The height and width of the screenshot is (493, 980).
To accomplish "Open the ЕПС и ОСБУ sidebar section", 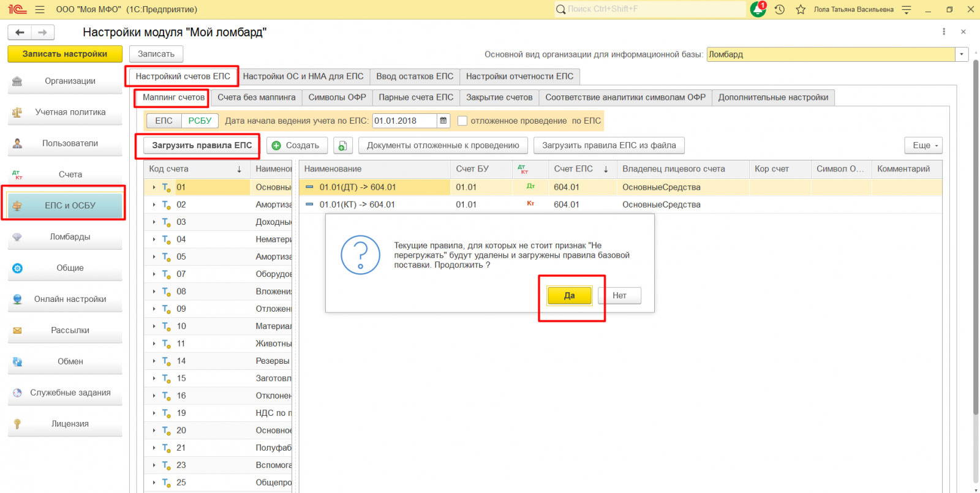I will click(65, 206).
